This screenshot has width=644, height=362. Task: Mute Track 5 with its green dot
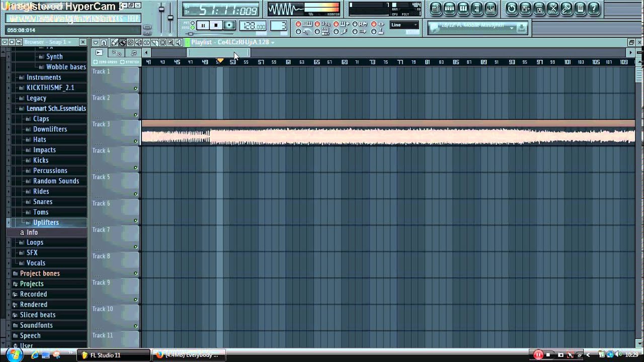coord(136,194)
